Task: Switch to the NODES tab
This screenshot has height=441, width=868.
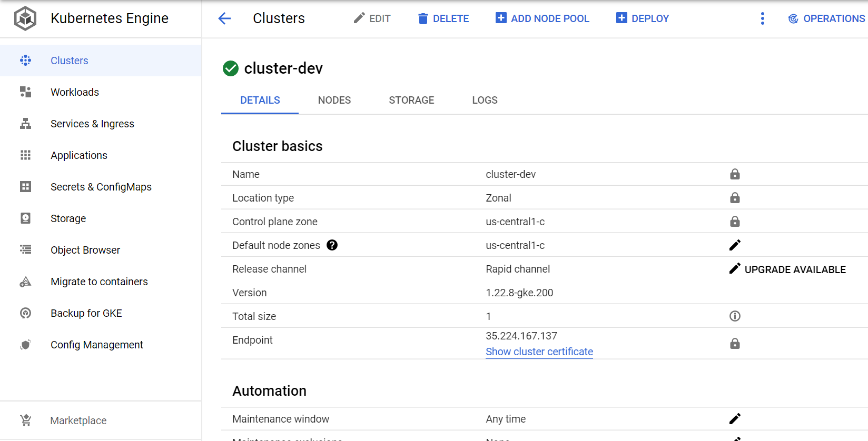Action: 334,100
